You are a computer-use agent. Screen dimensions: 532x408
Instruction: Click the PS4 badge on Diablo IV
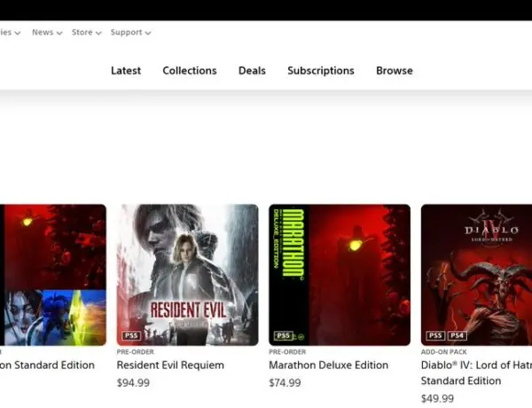[x=458, y=335]
